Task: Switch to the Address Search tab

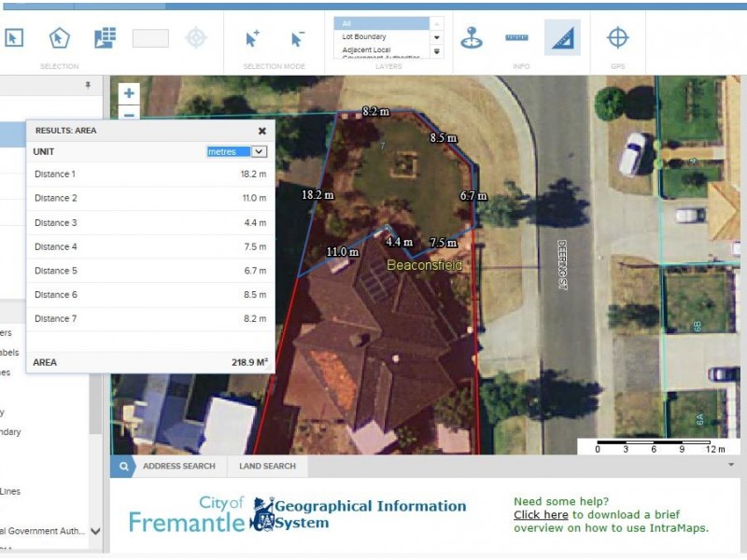Action: [x=178, y=466]
